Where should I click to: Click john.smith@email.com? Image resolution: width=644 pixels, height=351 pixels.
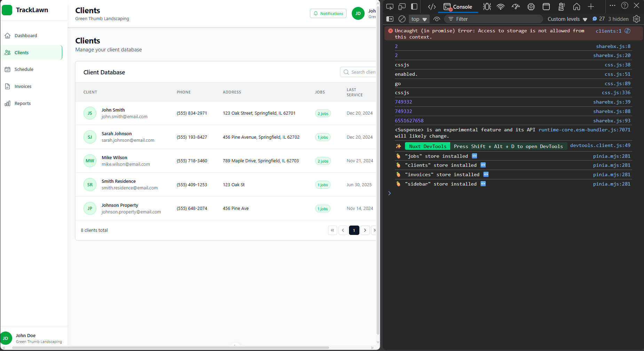125,117
